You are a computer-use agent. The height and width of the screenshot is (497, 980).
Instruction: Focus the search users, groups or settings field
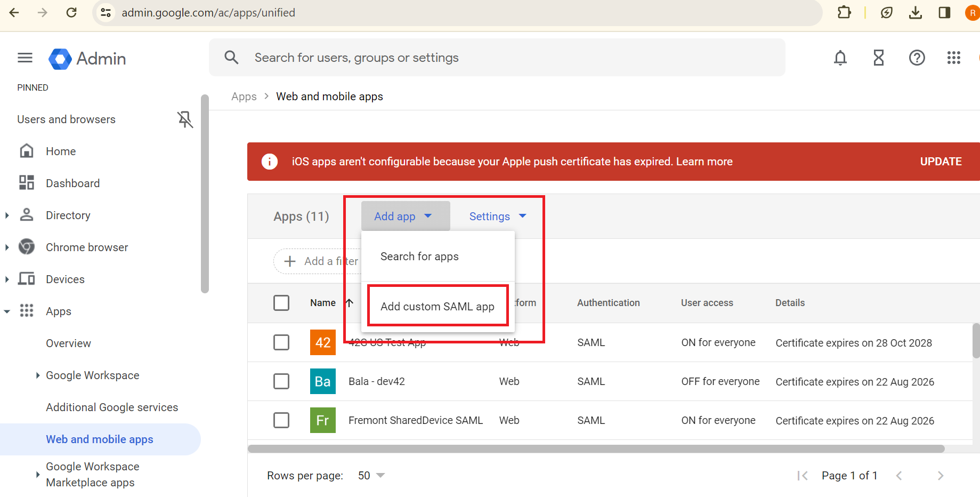click(497, 58)
